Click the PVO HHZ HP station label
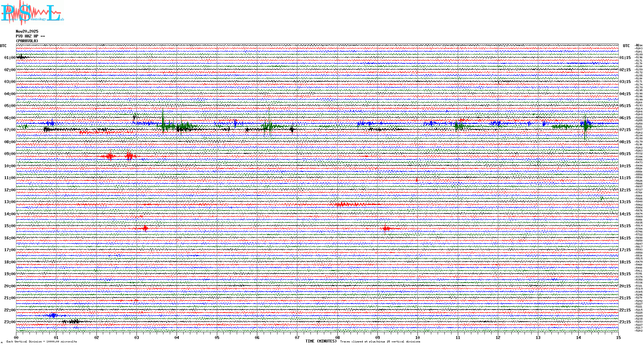Image resolution: width=644 pixels, height=346 pixels. (30, 36)
